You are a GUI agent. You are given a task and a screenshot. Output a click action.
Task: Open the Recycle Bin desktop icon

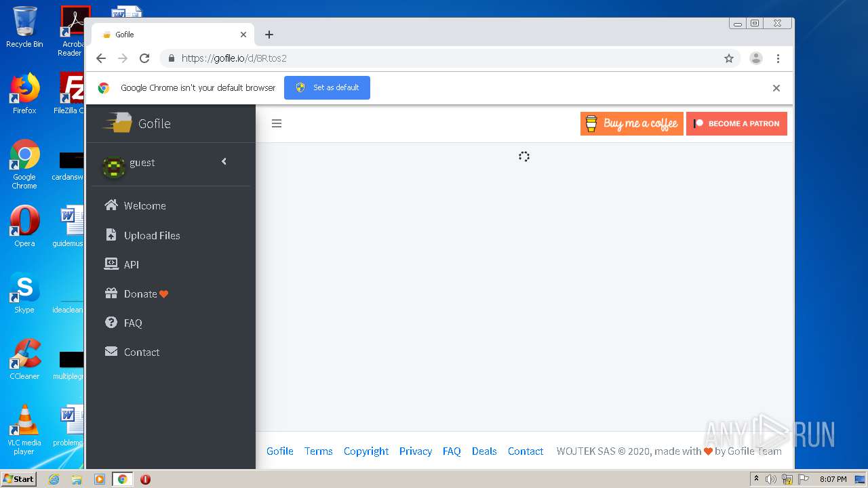pos(24,27)
